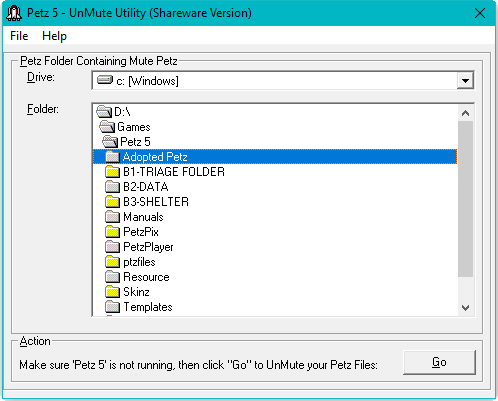The width and height of the screenshot is (498, 401).
Task: Click folder icon next to Skinz
Action: click(x=112, y=292)
